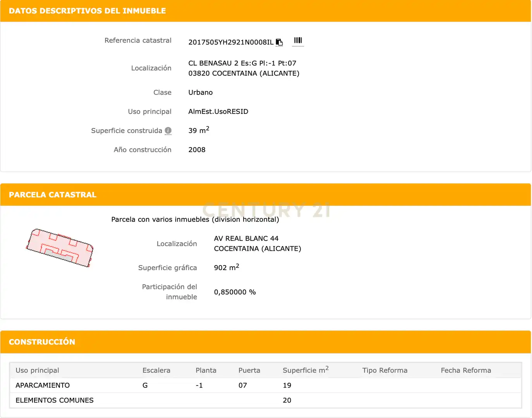Click the Planta column header

[206, 370]
